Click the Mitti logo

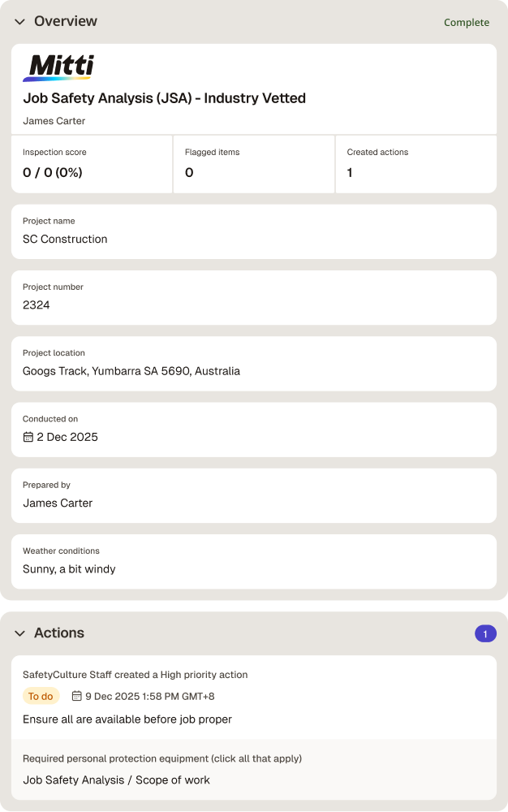coord(58,68)
